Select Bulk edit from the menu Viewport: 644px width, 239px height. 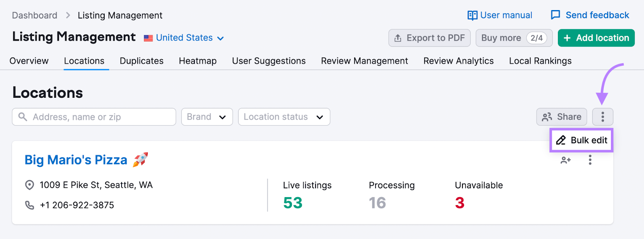pyautogui.click(x=582, y=140)
